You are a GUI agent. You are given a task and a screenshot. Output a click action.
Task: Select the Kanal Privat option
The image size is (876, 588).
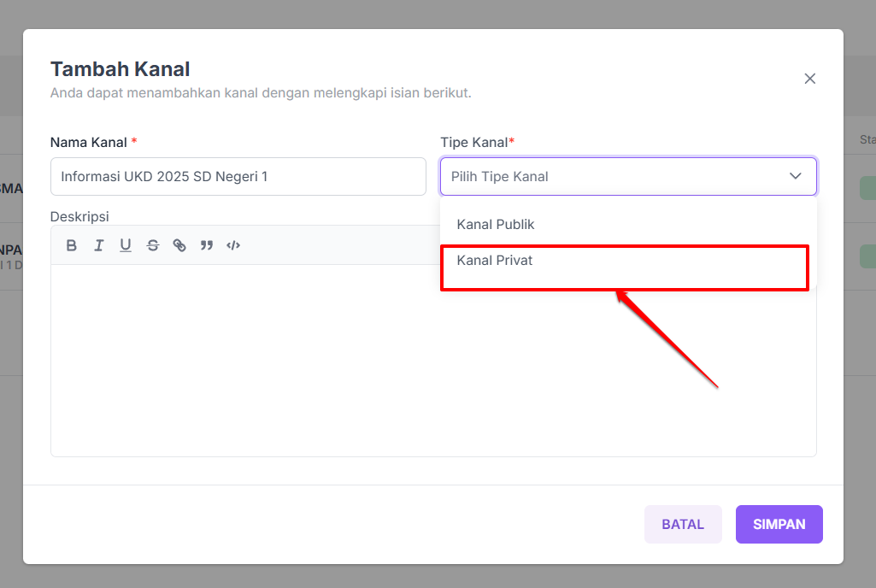(495, 261)
